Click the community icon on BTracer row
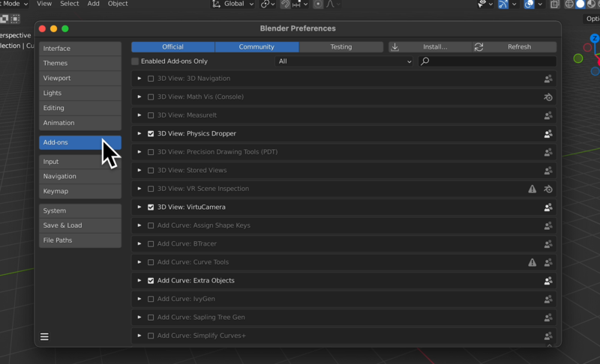600x364 pixels. click(548, 244)
